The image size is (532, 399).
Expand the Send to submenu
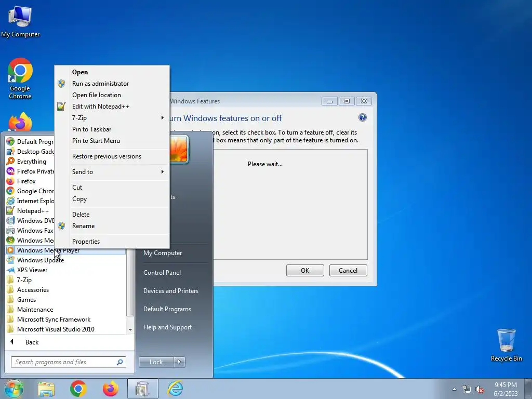(162, 171)
